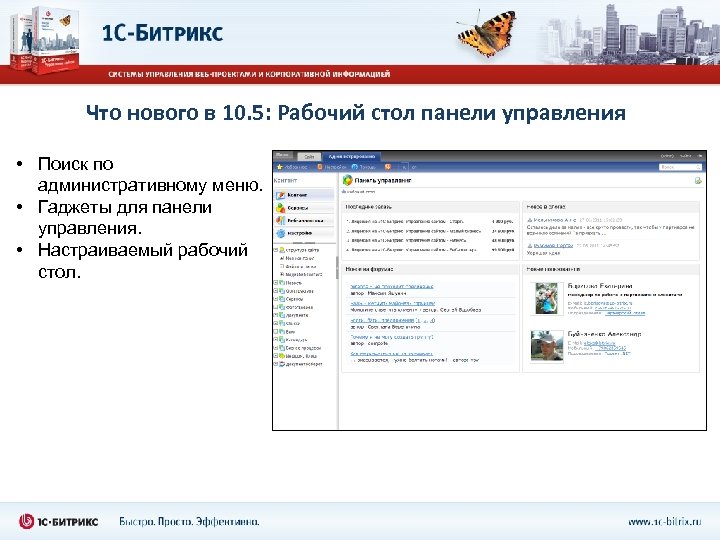Click the 1С-Битрикс logo in slide footer
This screenshot has height=540, width=720.
58,522
